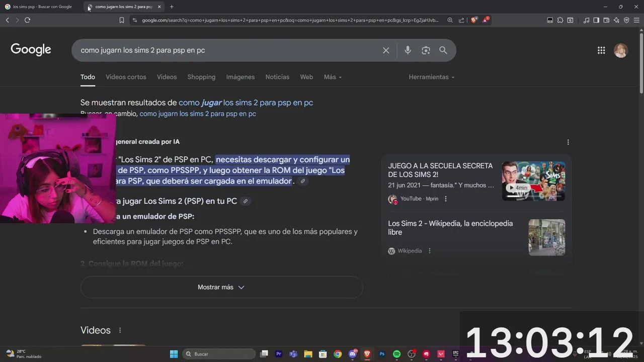Select the 'Todo' results tab
The height and width of the screenshot is (362, 644).
pyautogui.click(x=88, y=77)
